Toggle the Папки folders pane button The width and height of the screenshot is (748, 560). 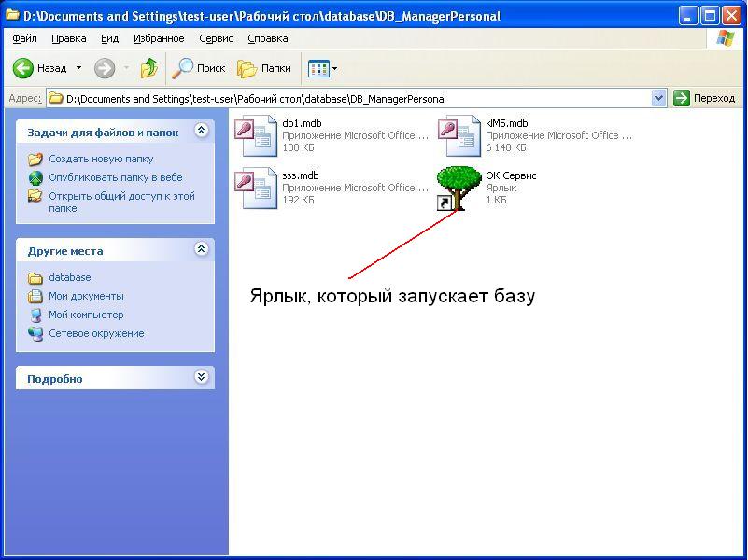point(264,68)
